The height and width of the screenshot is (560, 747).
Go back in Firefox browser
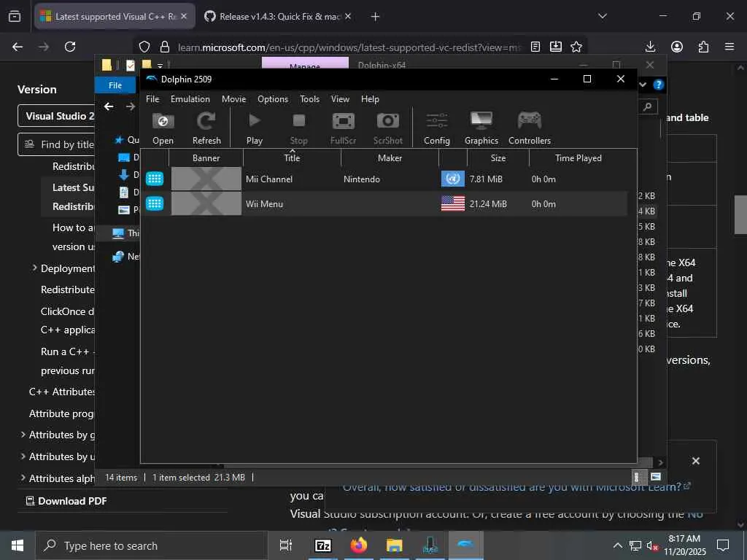coord(18,47)
